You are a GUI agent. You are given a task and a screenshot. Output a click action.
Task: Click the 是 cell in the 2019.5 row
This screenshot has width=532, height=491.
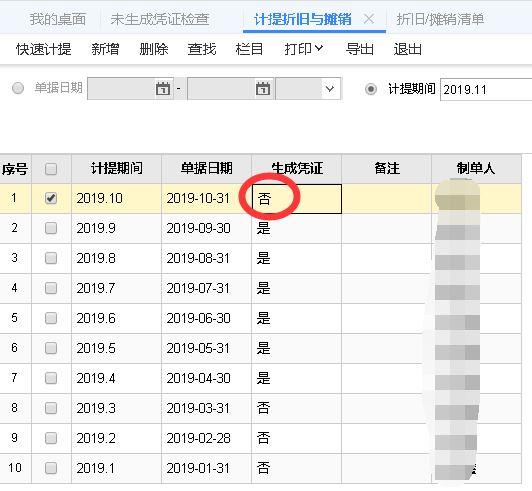[297, 348]
